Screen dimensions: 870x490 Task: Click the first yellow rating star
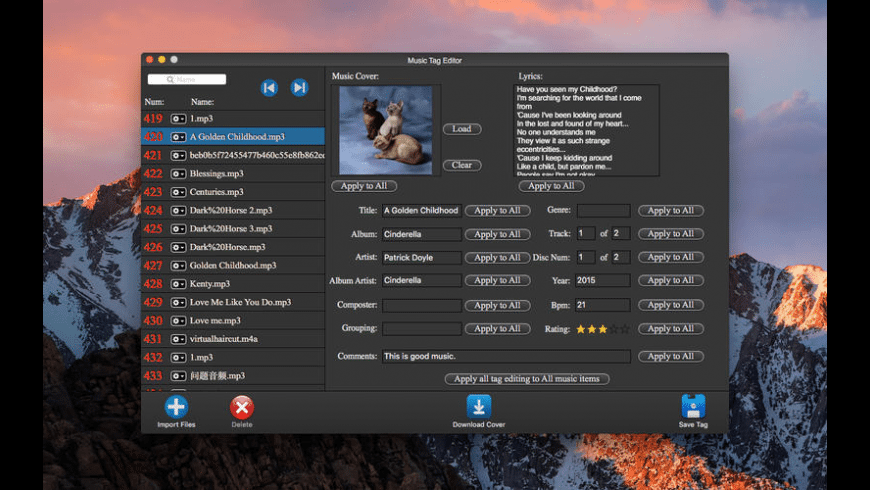click(581, 329)
